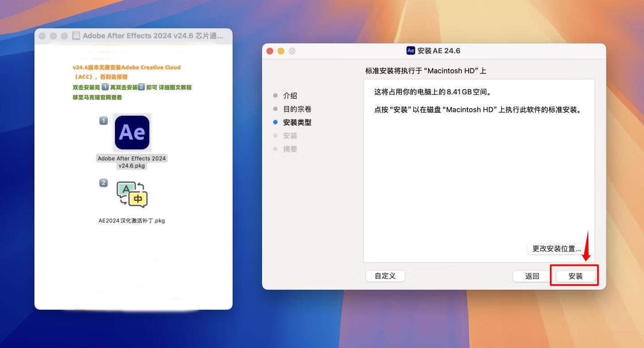Open the AE2024 汉化激活补丁.pkg translation icon
This screenshot has height=348, width=644.
132,195
